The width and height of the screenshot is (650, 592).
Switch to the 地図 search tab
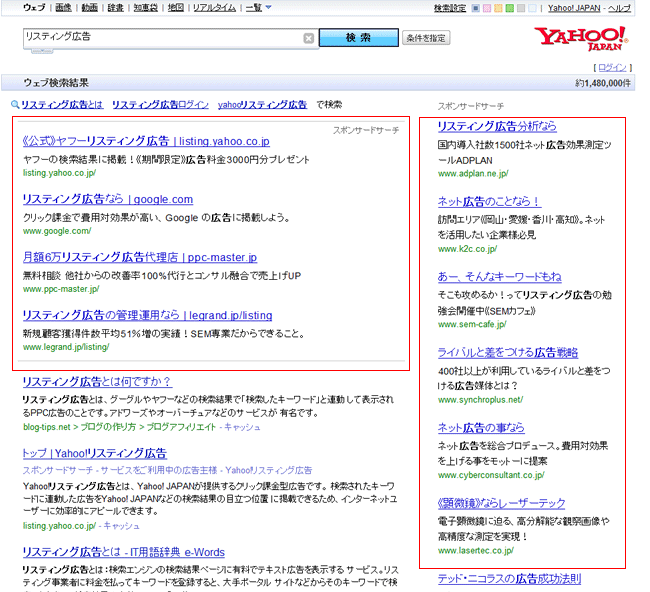pyautogui.click(x=176, y=7)
